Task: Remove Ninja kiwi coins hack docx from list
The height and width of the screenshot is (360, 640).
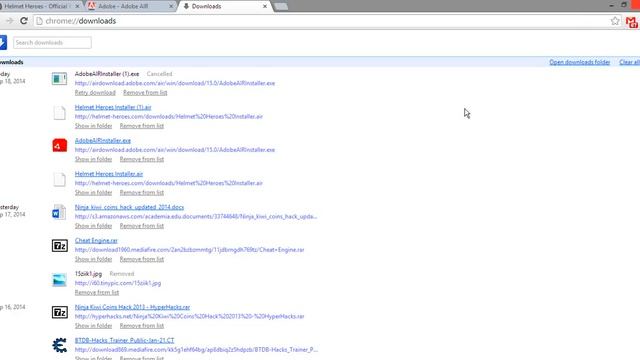Action: coord(142,226)
